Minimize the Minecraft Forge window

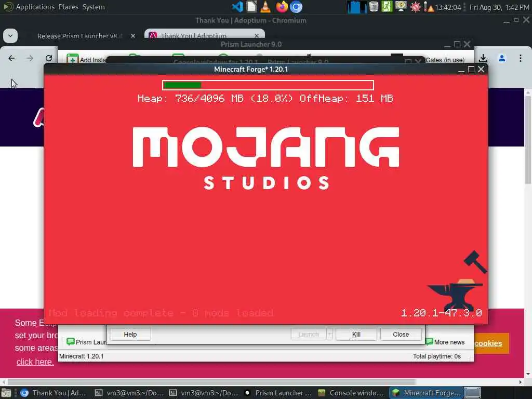tap(461, 70)
